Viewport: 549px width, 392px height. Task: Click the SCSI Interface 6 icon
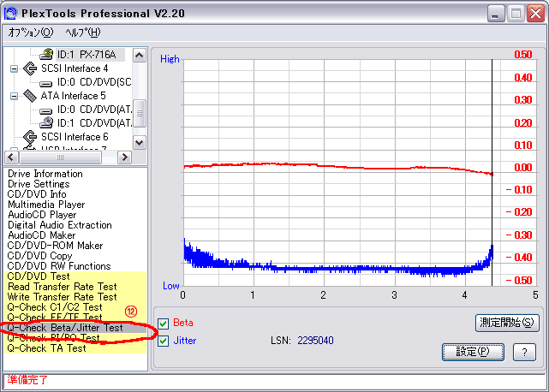click(x=30, y=136)
